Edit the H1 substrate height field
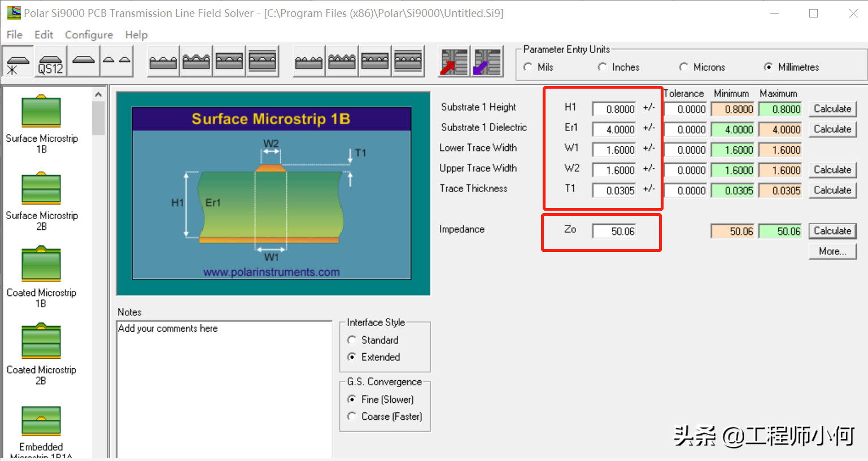The image size is (868, 461). pos(614,109)
